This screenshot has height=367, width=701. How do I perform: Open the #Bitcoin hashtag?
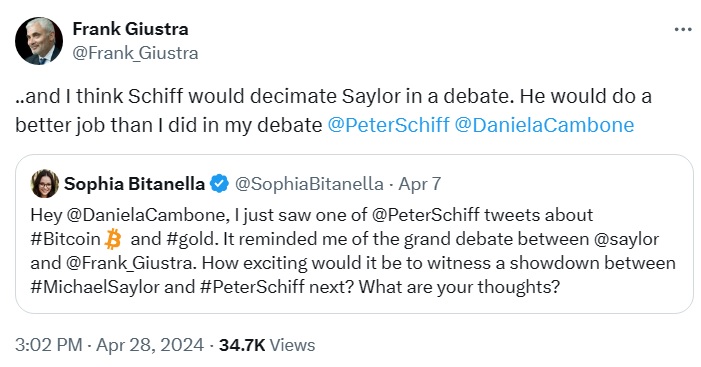tap(66, 239)
